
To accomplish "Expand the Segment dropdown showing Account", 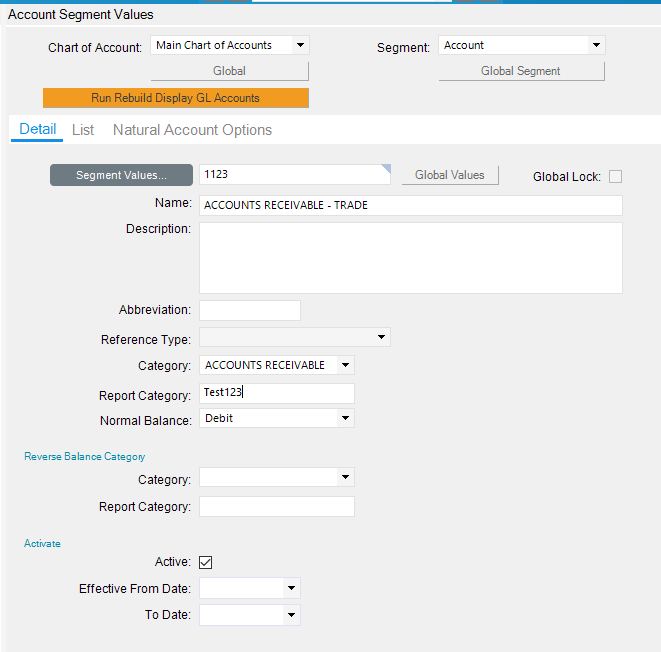I will [x=596, y=45].
